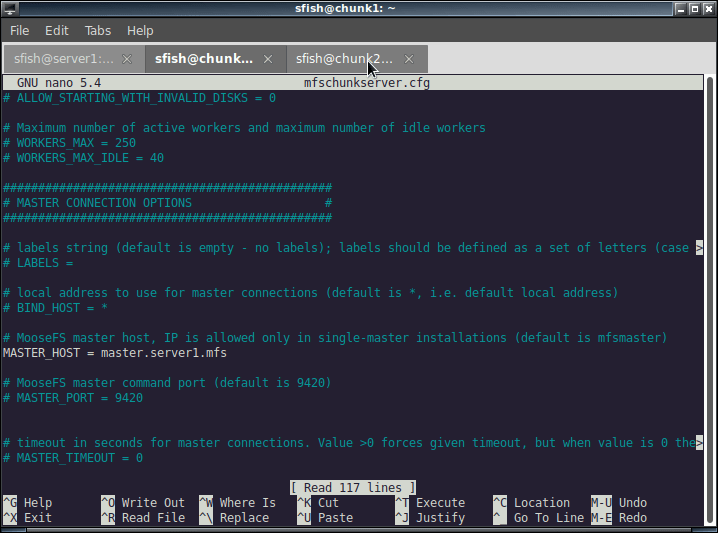The width and height of the screenshot is (718, 533).
Task: Click the local address to use comment
Action: [x=310, y=293]
